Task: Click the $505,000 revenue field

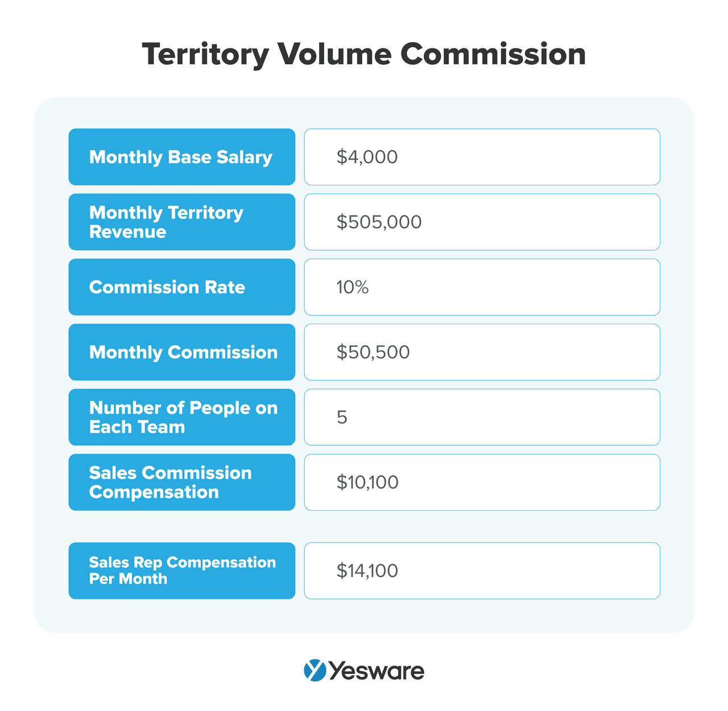Action: pyautogui.click(x=482, y=222)
